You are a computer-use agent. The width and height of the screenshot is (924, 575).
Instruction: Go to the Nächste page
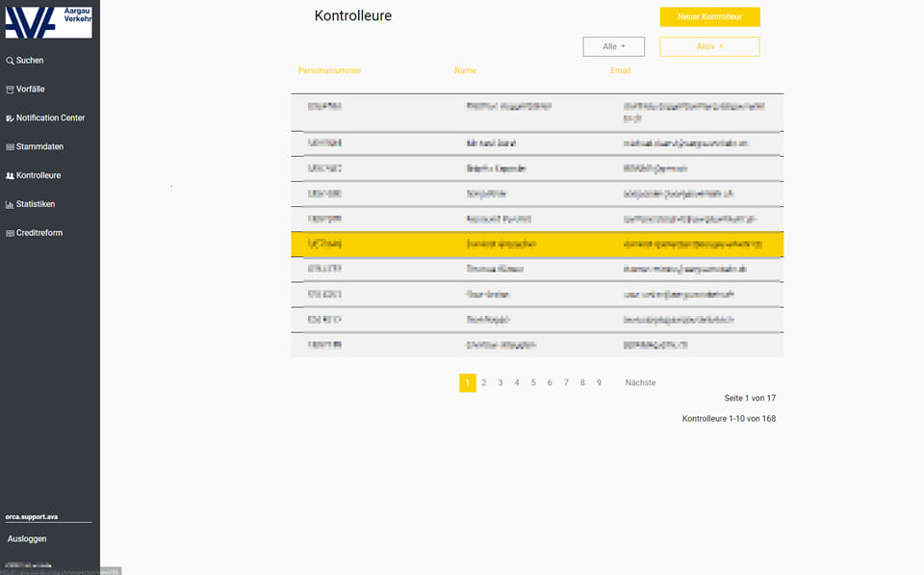pyautogui.click(x=640, y=382)
